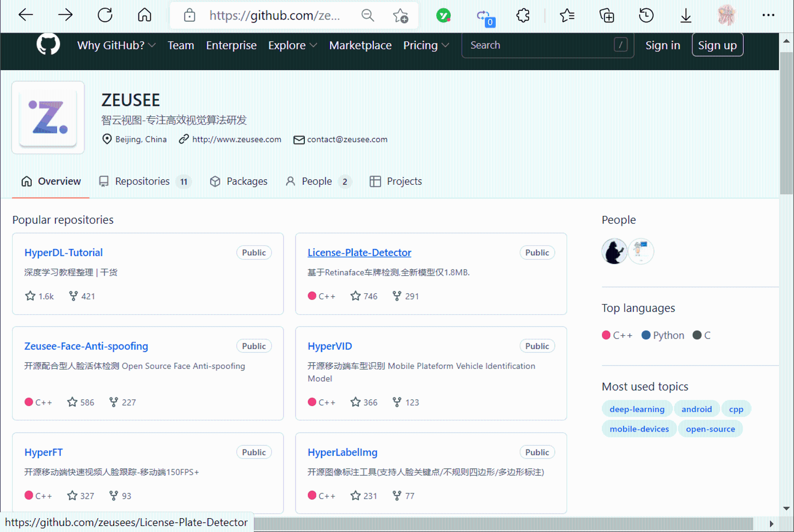Go to the GitHub homepage logo
The height and width of the screenshot is (532, 794).
48,44
